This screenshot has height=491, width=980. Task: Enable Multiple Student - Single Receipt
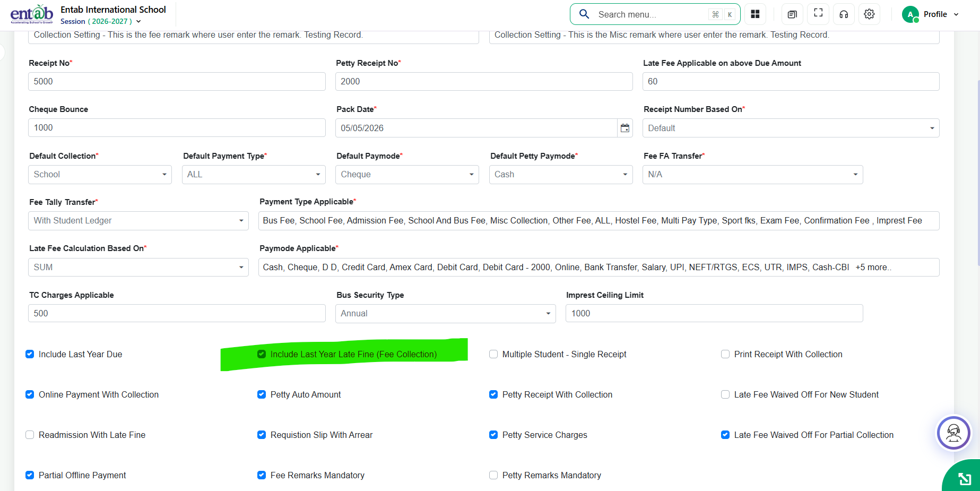(x=493, y=354)
